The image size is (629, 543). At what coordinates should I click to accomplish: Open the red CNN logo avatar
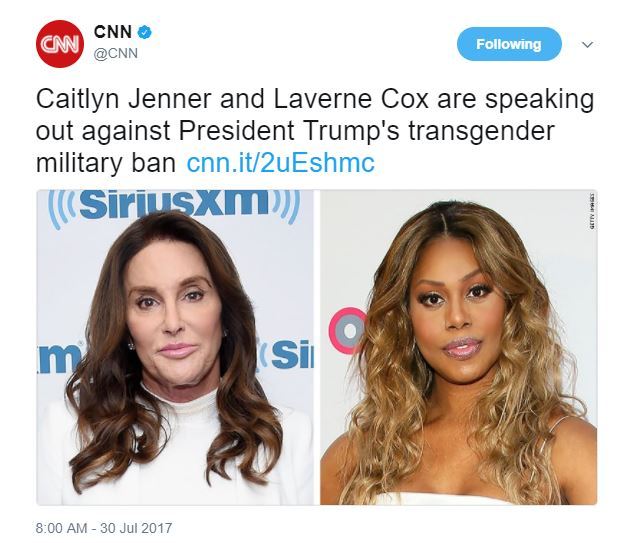[59, 44]
